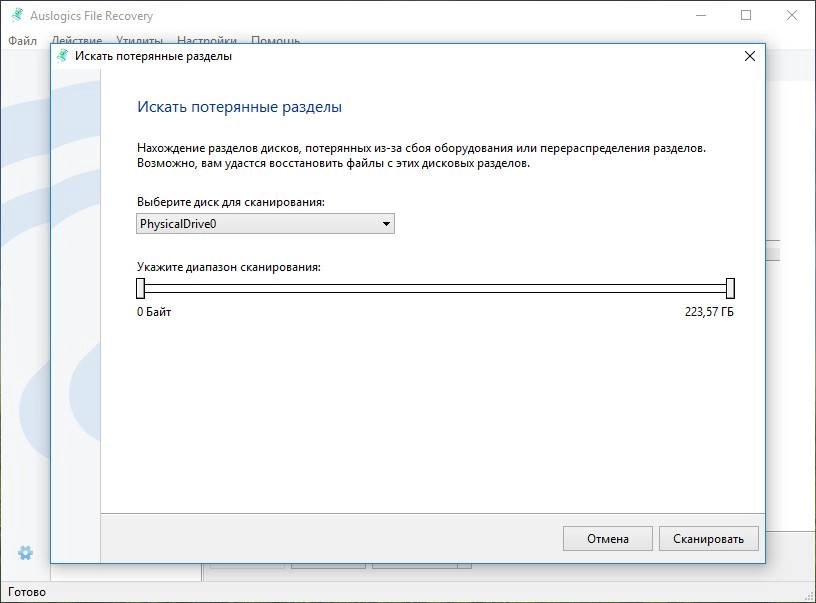Click the left scan range slider handle
816x603 pixels.
(141, 288)
